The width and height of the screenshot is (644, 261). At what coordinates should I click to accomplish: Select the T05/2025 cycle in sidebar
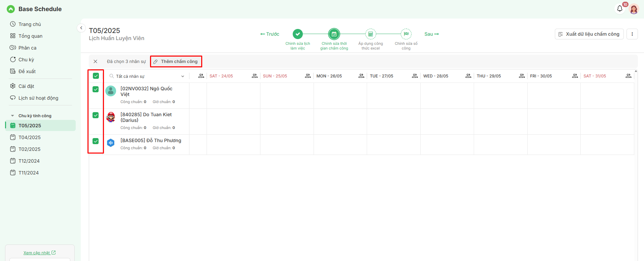tap(40, 126)
